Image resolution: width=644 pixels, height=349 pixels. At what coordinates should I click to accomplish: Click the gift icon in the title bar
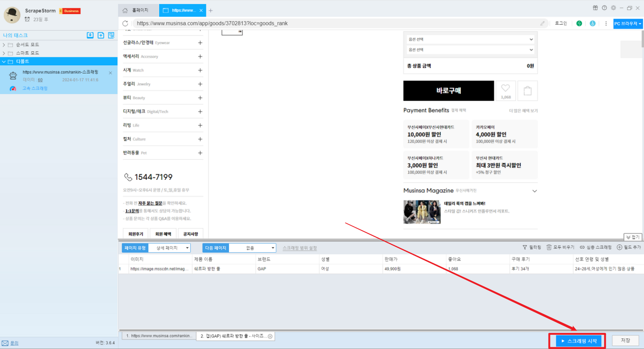click(x=595, y=8)
